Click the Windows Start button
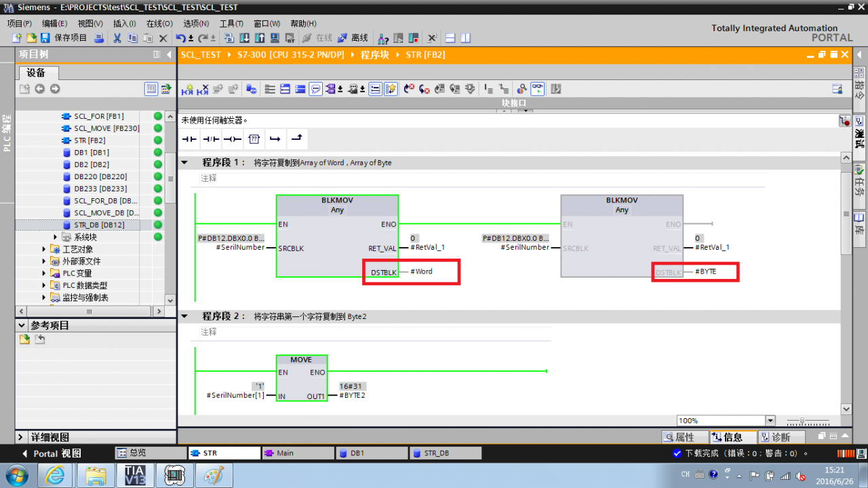This screenshot has width=868, height=488. pyautogui.click(x=16, y=474)
